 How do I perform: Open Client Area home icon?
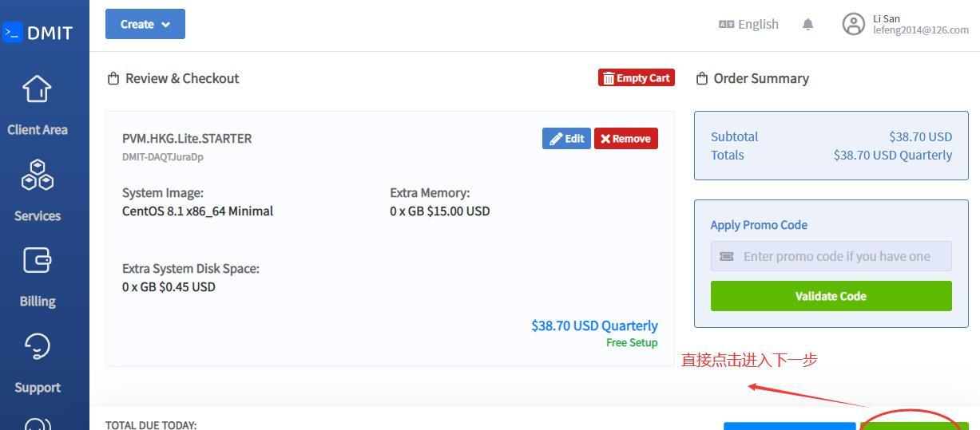[x=37, y=89]
